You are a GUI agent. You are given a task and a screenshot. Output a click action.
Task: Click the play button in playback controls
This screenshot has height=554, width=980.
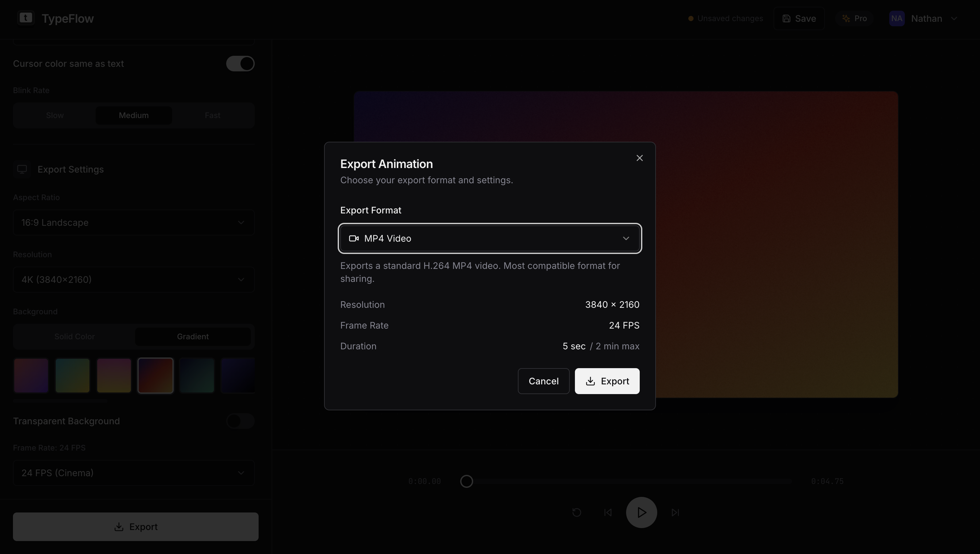(x=641, y=512)
